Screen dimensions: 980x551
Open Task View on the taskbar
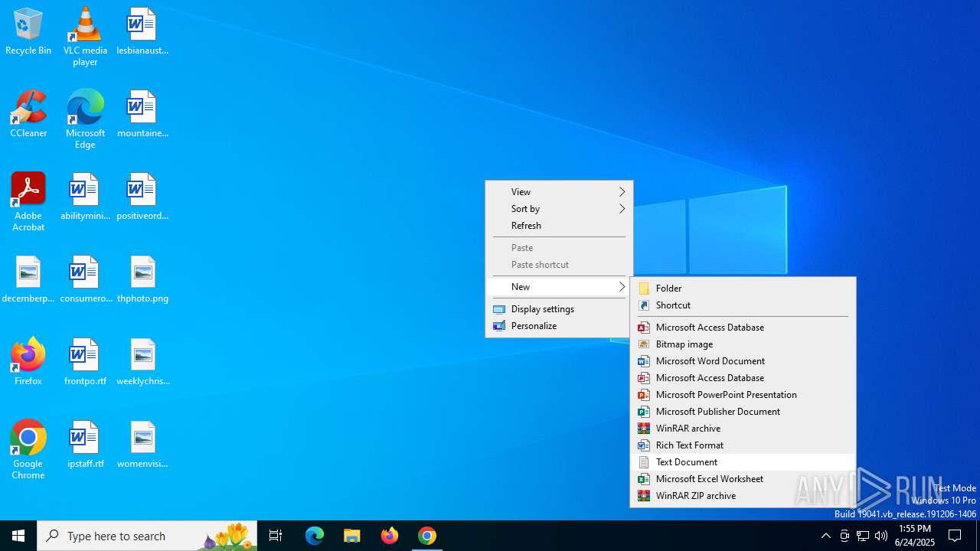(x=276, y=536)
